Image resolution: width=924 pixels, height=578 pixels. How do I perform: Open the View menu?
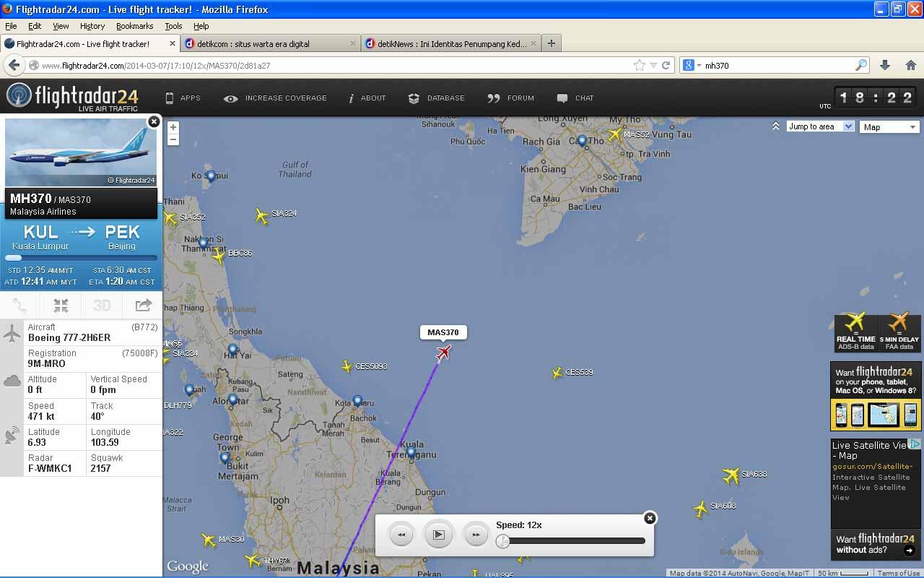pos(61,26)
